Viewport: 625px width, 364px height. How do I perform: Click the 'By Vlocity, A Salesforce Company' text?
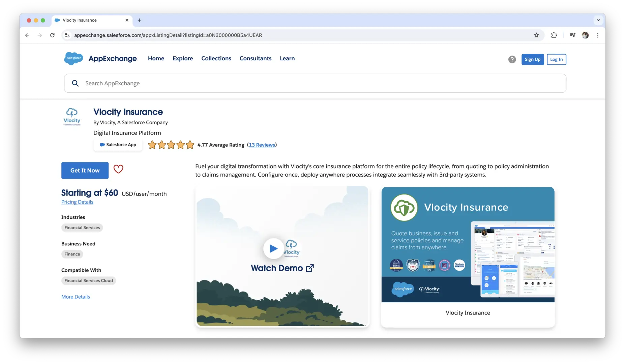[130, 122]
